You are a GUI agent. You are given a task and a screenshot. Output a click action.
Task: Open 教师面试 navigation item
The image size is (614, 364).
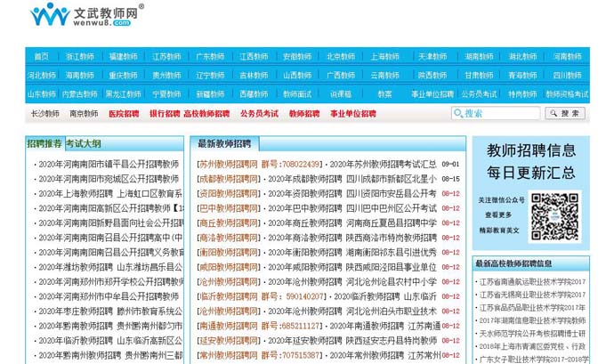tap(298, 93)
